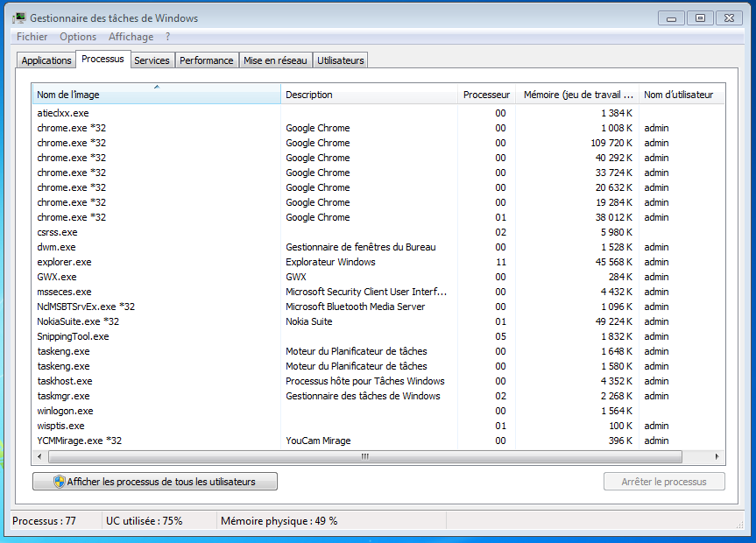Viewport: 756px width, 543px height.
Task: Select chrome.exe process using 1 008 K
Action: [x=378, y=128]
